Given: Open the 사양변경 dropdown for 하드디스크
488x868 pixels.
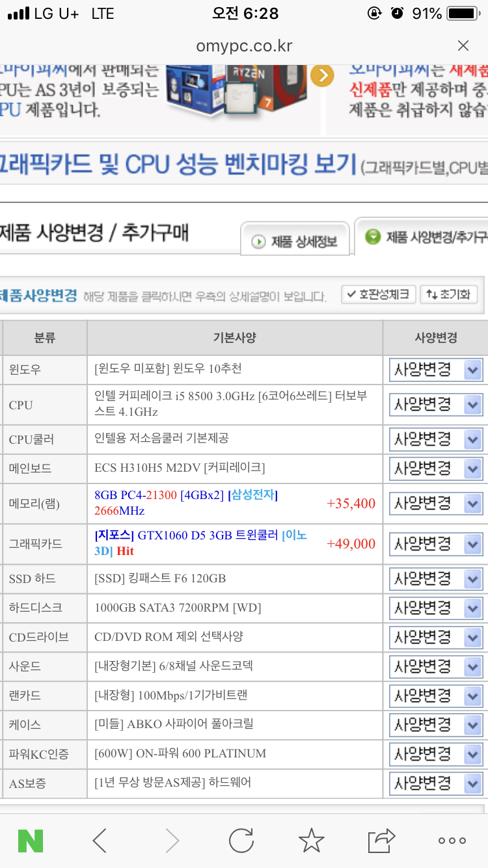Looking at the screenshot, I should point(436,608).
